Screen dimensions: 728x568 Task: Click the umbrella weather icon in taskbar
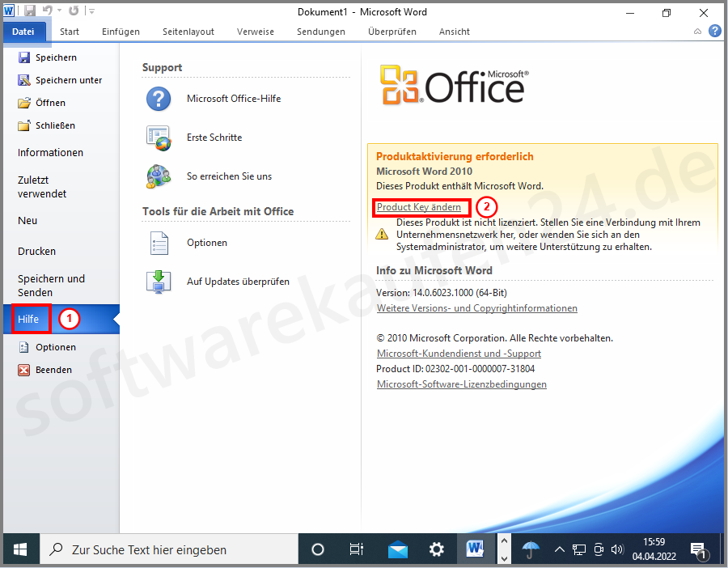(x=530, y=550)
